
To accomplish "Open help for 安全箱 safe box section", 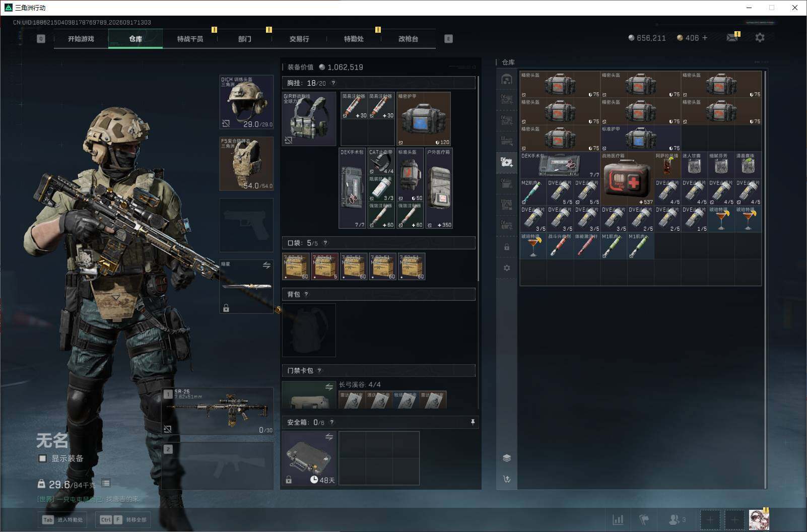I will [331, 423].
